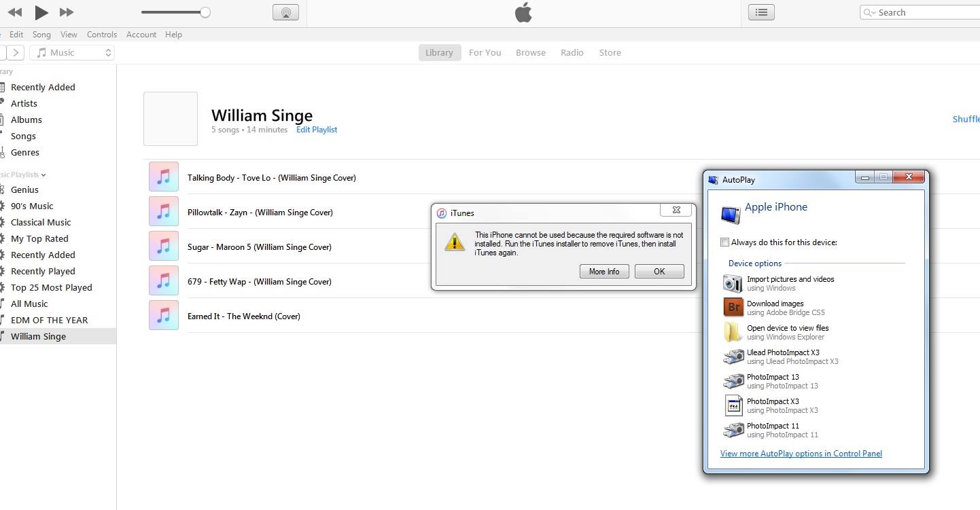980x510 pixels.
Task: Choose Download images using Adobe Bridge CS5
Action: pyautogui.click(x=775, y=308)
